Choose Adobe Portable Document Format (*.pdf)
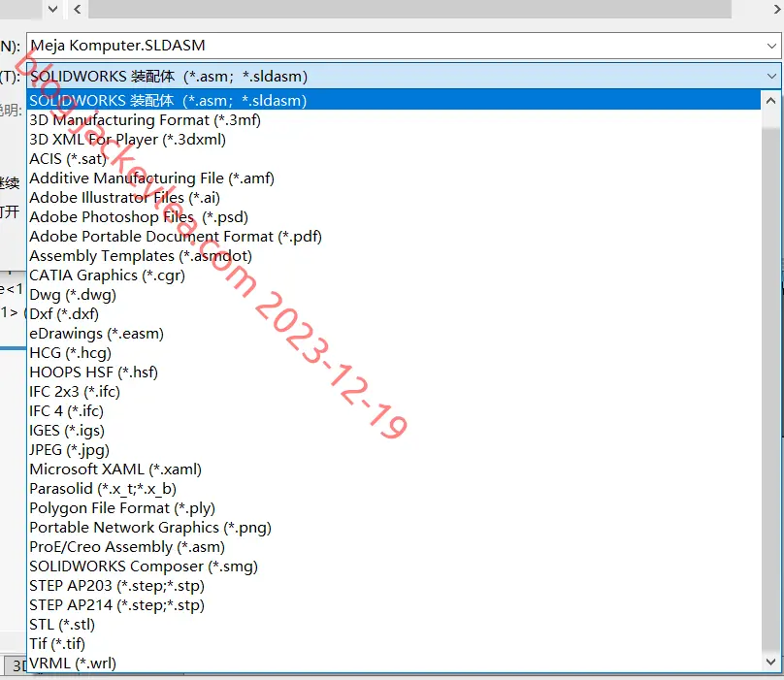 click(394, 237)
